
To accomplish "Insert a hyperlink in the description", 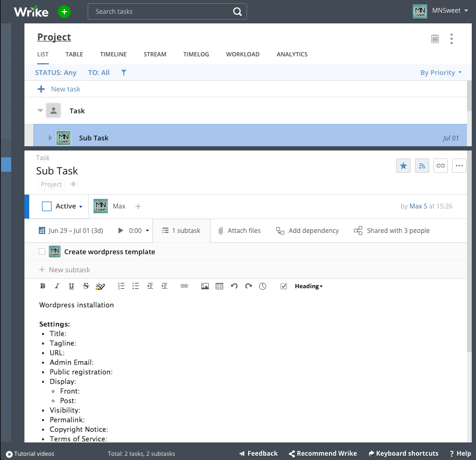I will tap(184, 286).
